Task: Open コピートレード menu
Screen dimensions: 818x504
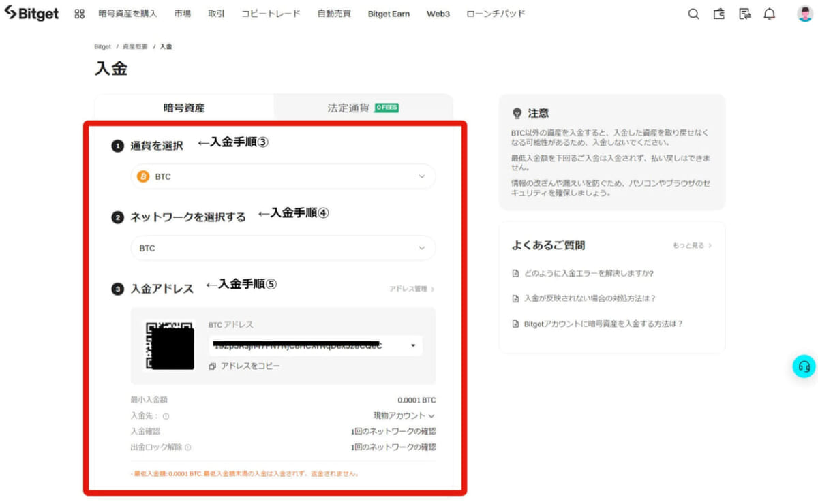Action: [271, 14]
